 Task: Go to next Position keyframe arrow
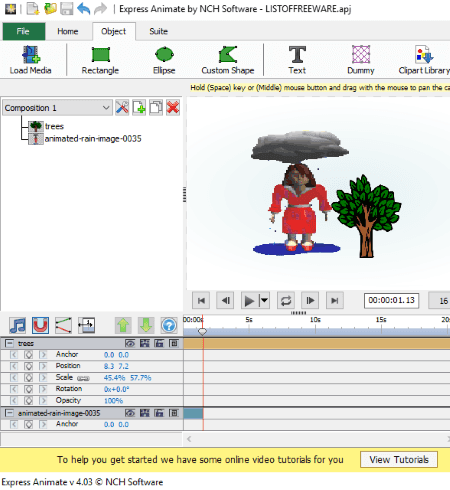[x=43, y=366]
